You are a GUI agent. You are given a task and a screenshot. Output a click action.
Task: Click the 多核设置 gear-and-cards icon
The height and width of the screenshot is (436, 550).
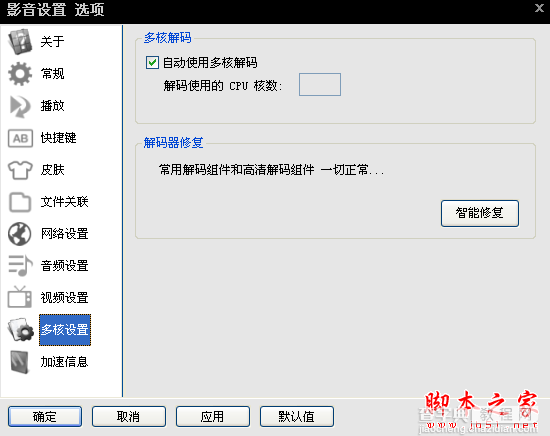click(21, 330)
